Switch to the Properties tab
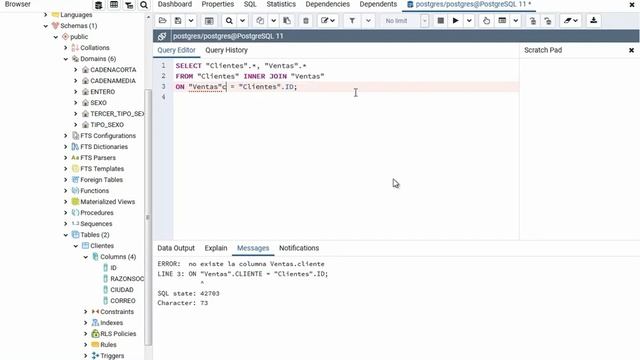The width and height of the screenshot is (640, 360). pos(218,4)
